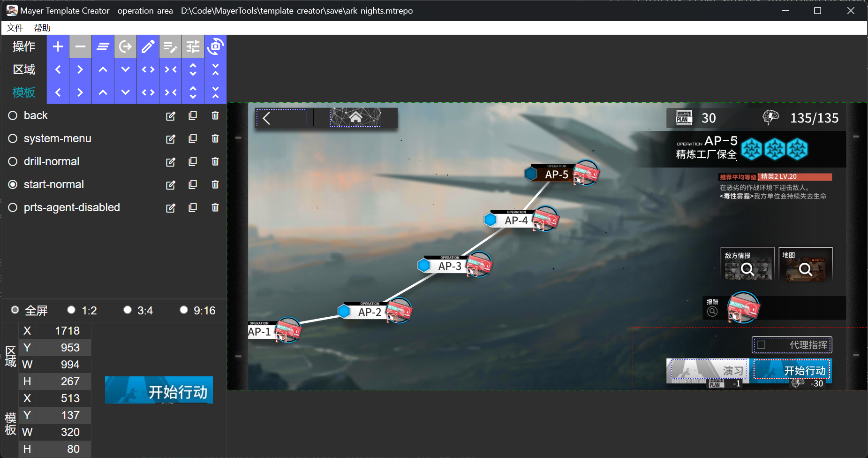The image size is (868, 458).
Task: Shrink 区域 vertically with inward arrows
Action: [x=216, y=69]
